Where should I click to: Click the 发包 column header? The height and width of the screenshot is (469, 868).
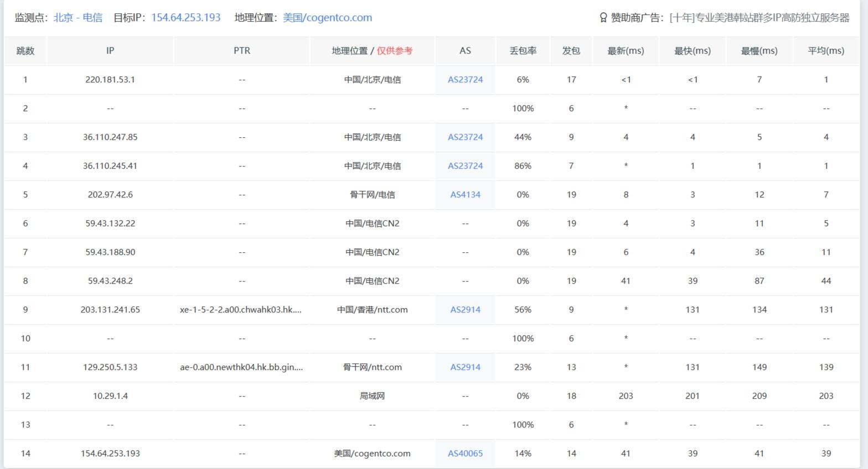click(x=571, y=51)
